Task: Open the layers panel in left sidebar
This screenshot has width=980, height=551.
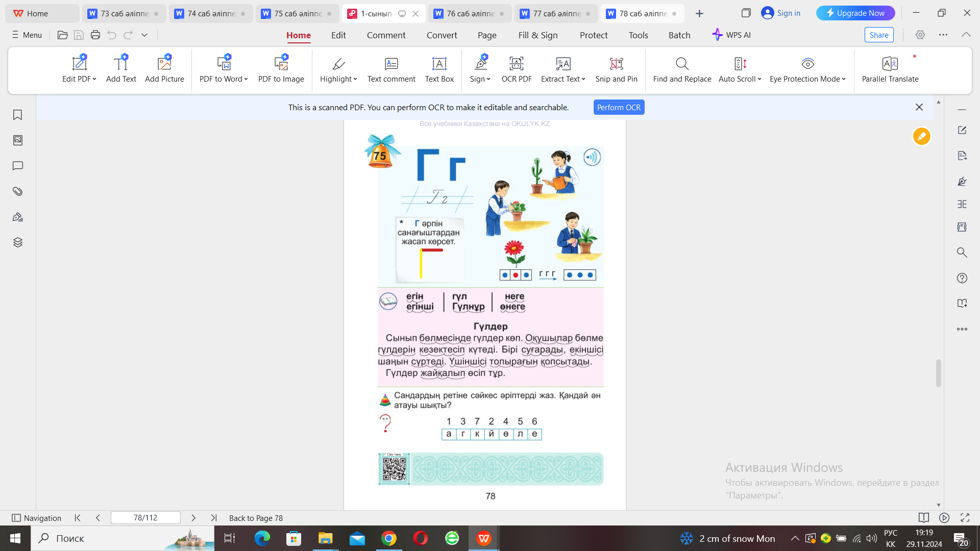Action: click(18, 242)
